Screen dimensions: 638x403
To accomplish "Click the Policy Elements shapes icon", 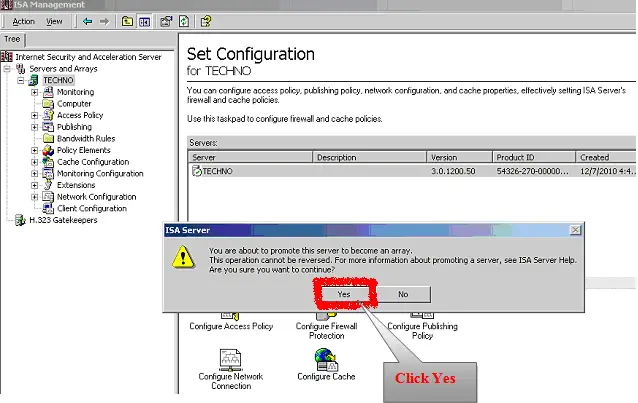I will coord(48,150).
